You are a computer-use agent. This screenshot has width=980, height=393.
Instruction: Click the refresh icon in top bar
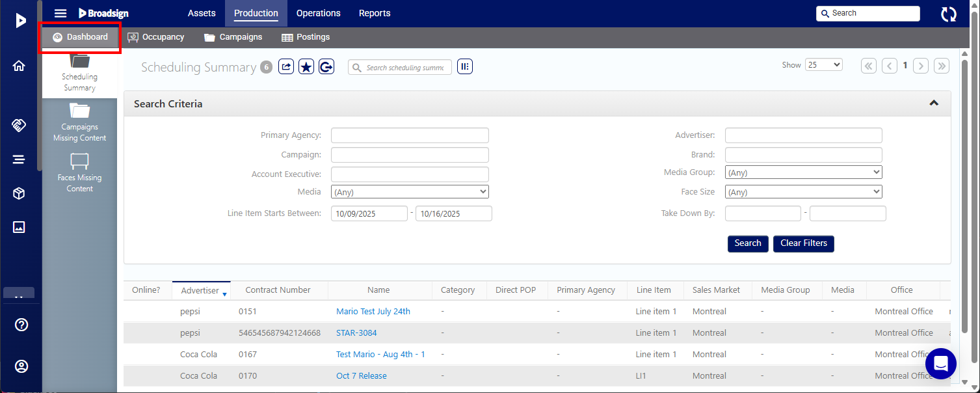click(949, 14)
